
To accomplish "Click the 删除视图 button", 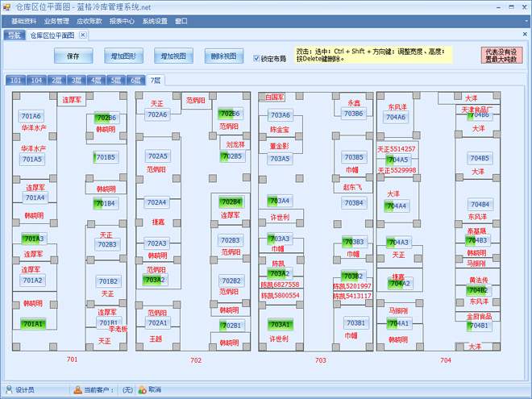I will pyautogui.click(x=222, y=56).
